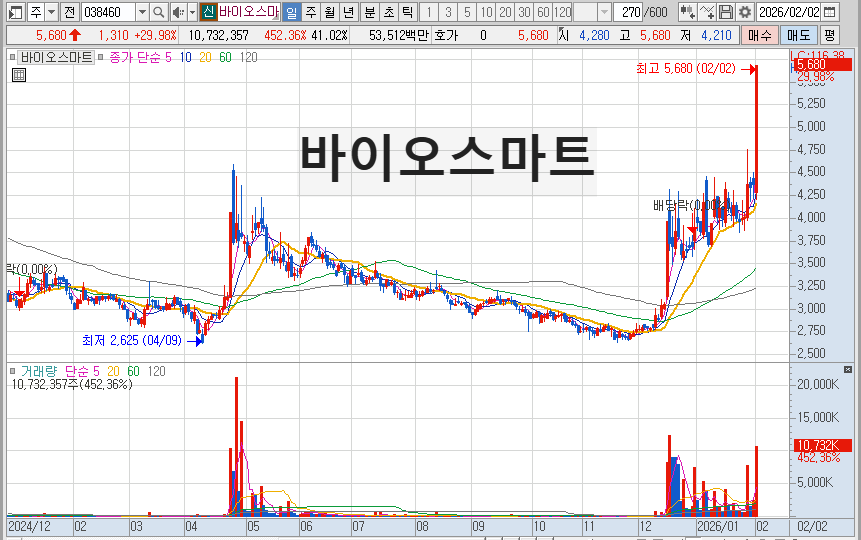
Task: Select interval value 60
Action: click(x=543, y=12)
